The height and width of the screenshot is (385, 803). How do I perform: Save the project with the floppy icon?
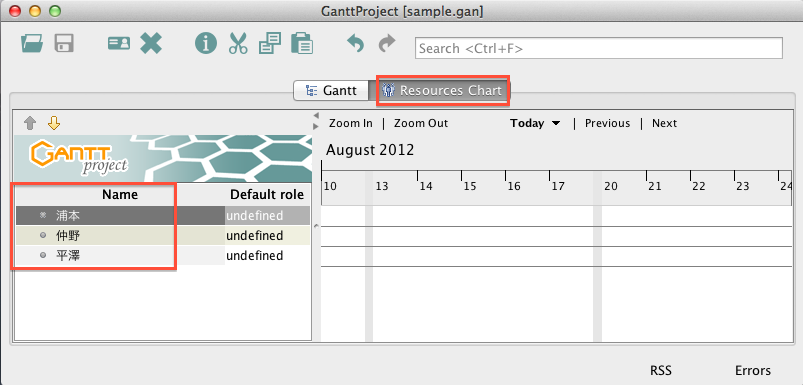(64, 44)
